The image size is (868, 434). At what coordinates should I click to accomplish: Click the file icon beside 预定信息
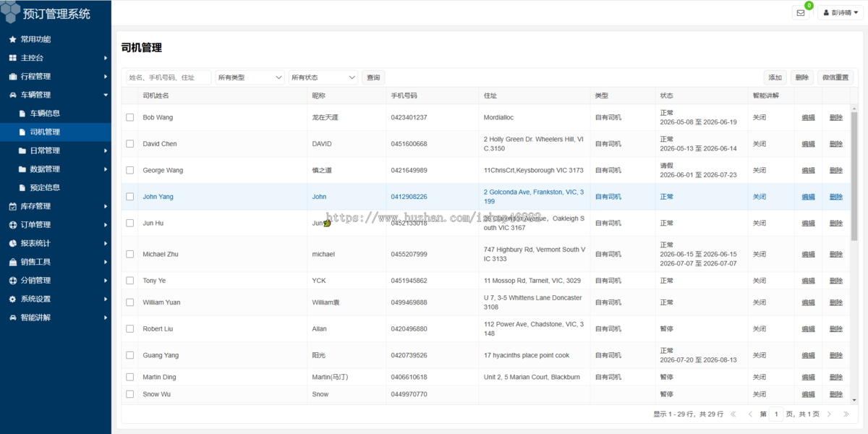[22, 187]
